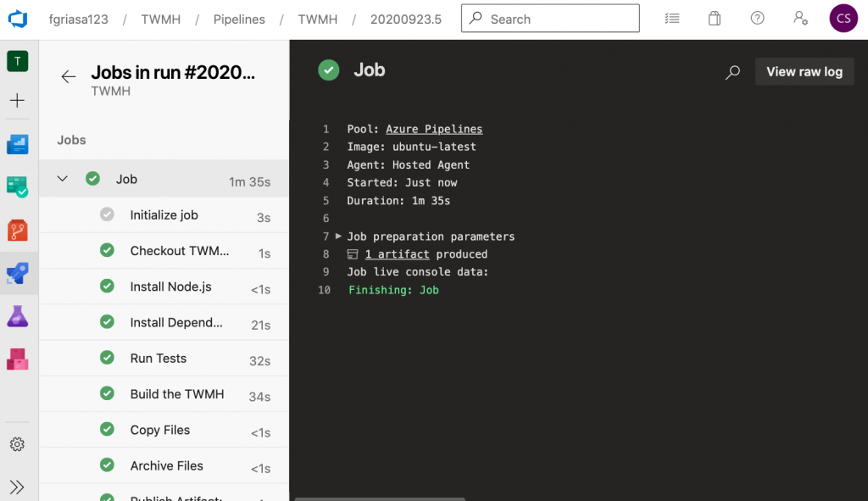868x501 pixels.
Task: Select the Checkout TWM... step
Action: 164,251
